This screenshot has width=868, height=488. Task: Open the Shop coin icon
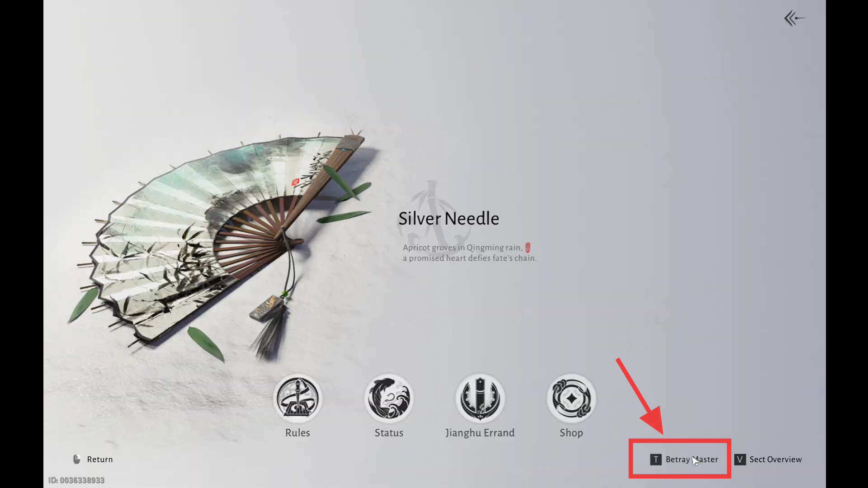click(x=571, y=398)
